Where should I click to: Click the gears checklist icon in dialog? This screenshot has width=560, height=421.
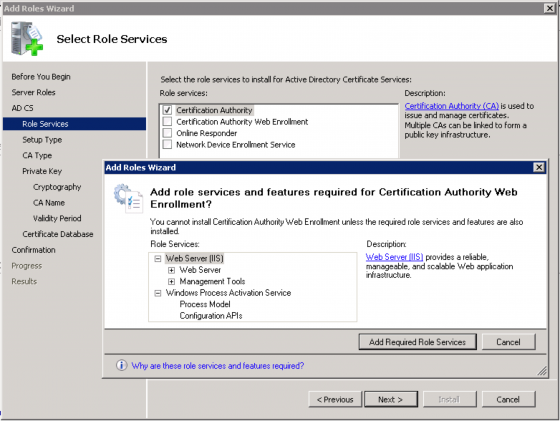coord(128,198)
